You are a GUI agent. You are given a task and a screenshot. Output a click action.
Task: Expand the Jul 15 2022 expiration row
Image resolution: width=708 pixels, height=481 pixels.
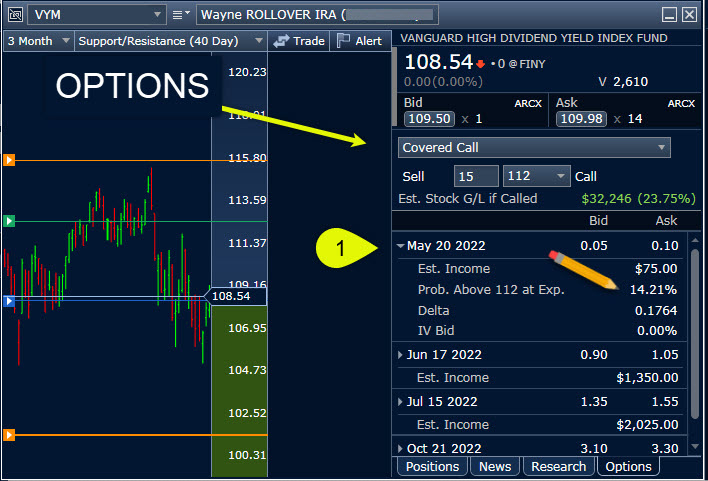pos(401,403)
